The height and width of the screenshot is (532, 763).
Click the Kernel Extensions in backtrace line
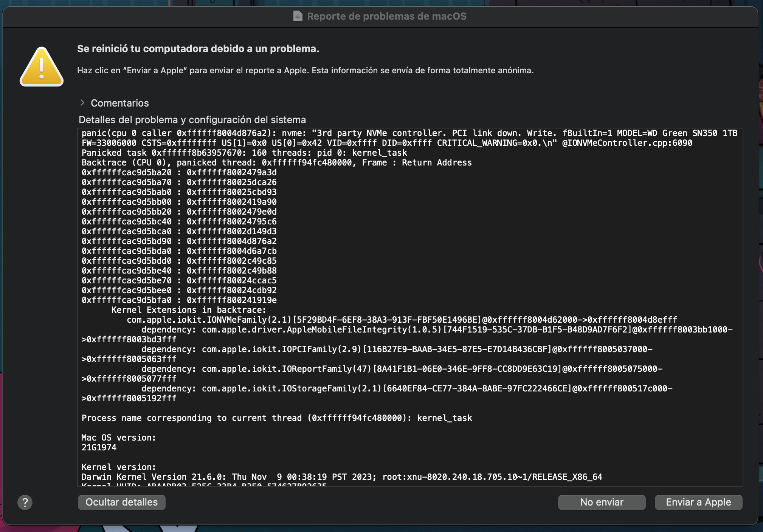(188, 310)
